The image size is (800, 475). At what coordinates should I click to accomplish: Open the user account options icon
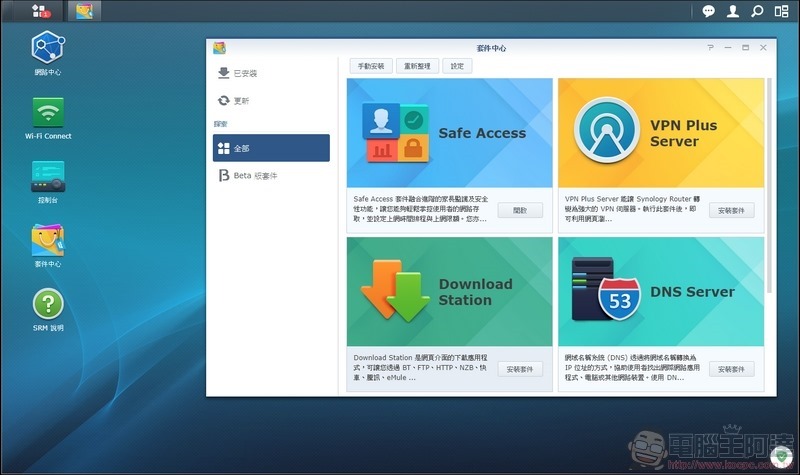[733, 11]
